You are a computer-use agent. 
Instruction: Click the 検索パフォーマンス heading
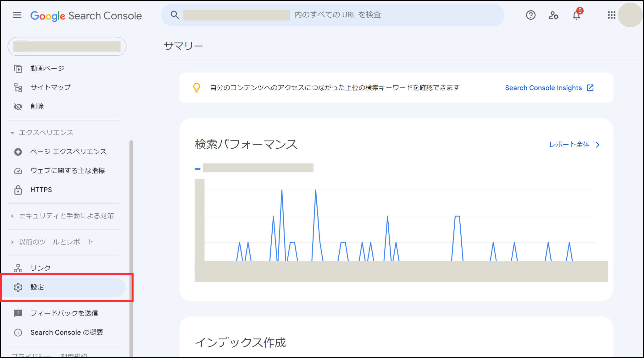(246, 145)
